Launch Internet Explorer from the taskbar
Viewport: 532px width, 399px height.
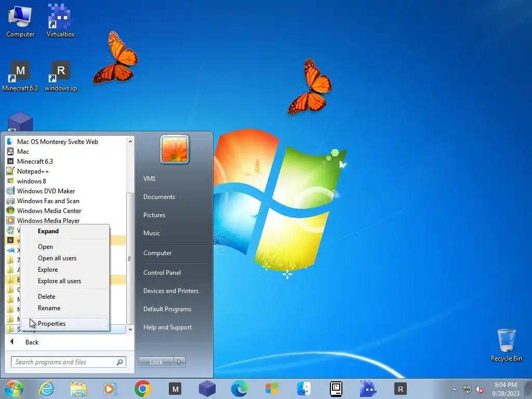(46, 389)
